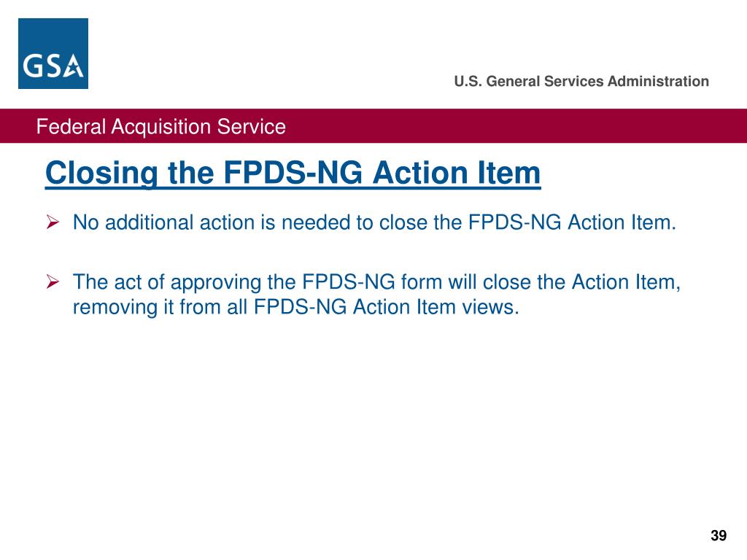
Task: Click the word "Federal" in the red banner
Action: point(71,127)
